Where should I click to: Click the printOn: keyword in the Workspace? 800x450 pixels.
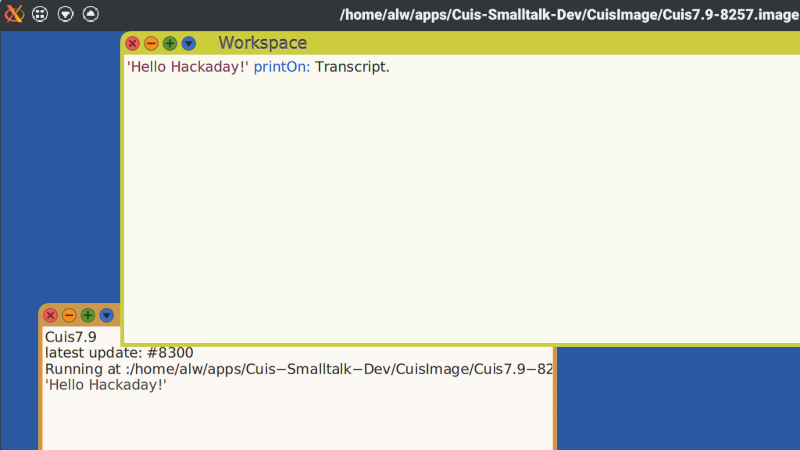(282, 67)
